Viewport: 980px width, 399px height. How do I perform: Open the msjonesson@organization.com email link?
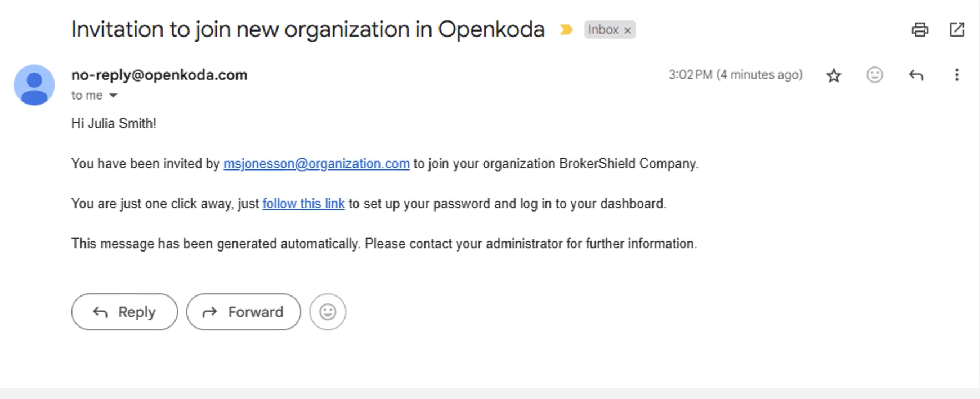[316, 164]
